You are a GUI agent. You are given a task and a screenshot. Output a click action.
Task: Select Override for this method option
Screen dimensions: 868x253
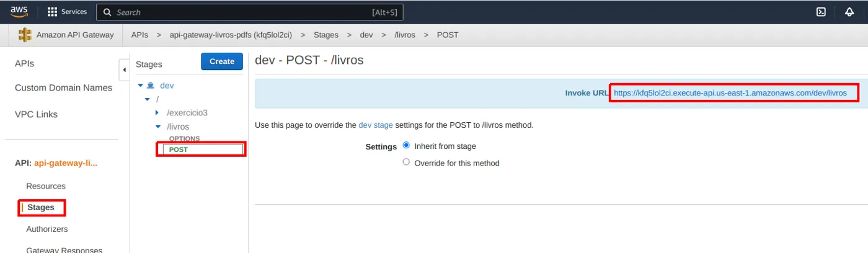tap(406, 162)
